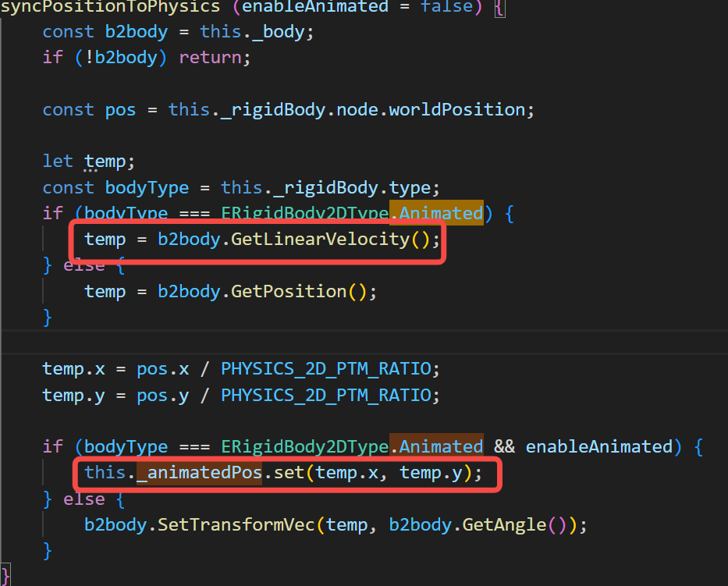Click 'pos.x' on the temp.x line
The image size is (728, 586).
coord(163,369)
